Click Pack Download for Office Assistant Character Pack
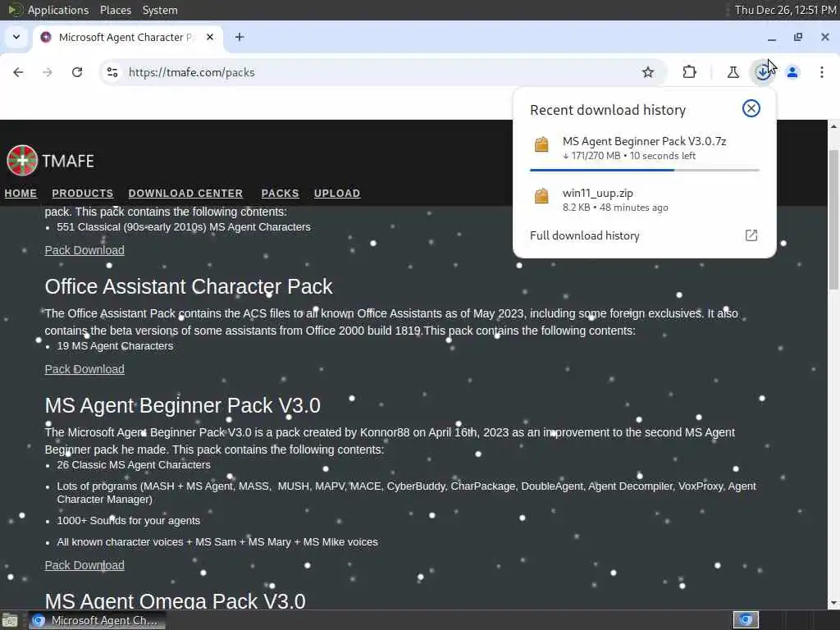The image size is (840, 630). pyautogui.click(x=84, y=369)
